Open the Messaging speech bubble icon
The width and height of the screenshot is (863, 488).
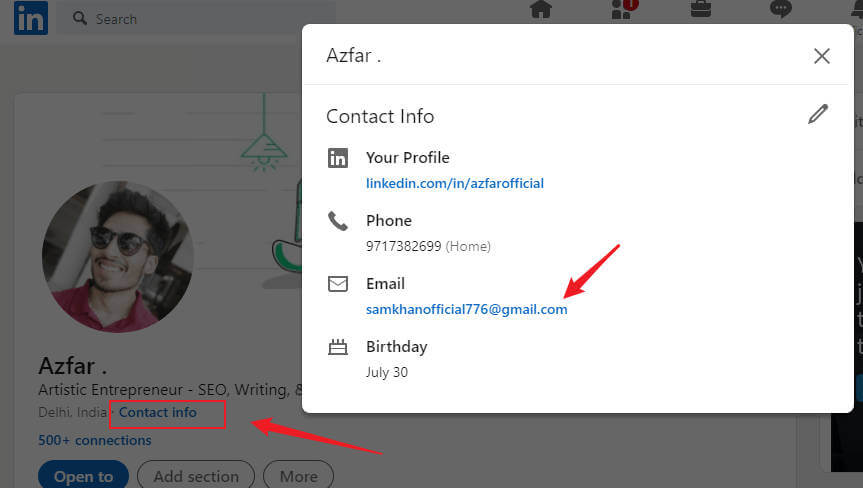(x=781, y=10)
